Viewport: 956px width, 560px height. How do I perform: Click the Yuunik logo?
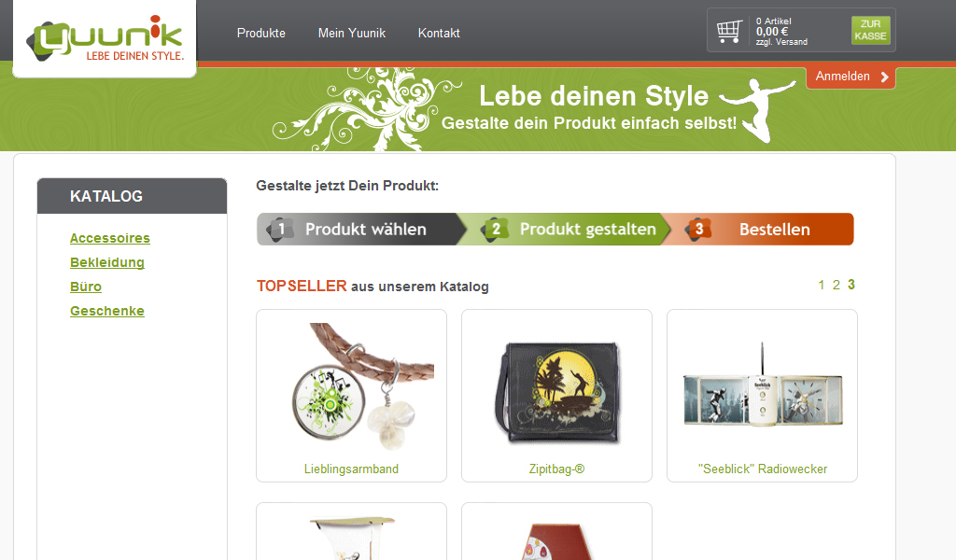pos(105,39)
